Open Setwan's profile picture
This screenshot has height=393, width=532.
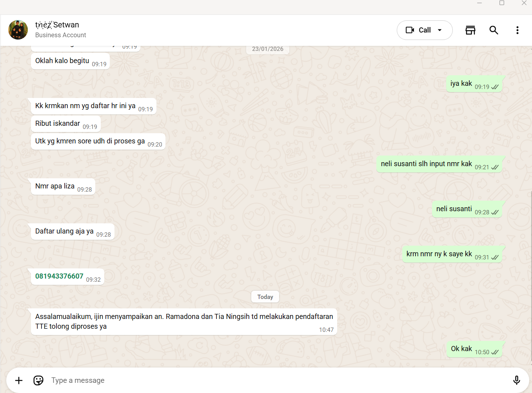coord(18,30)
